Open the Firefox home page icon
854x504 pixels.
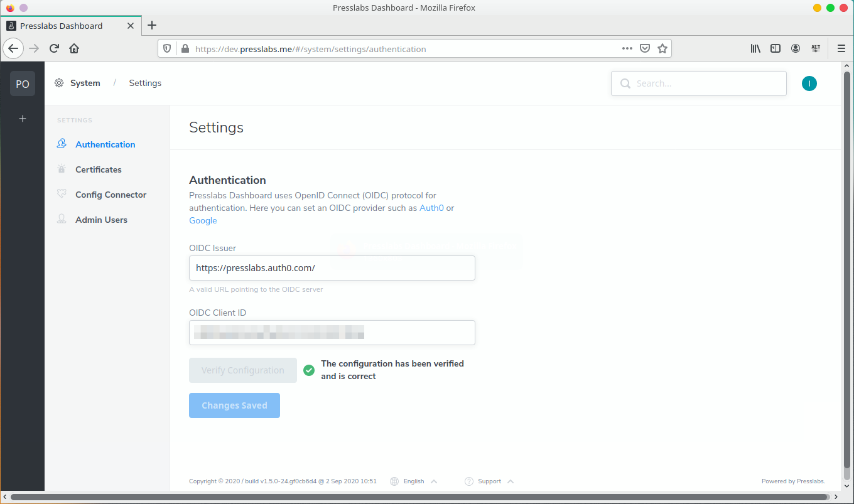click(x=74, y=48)
